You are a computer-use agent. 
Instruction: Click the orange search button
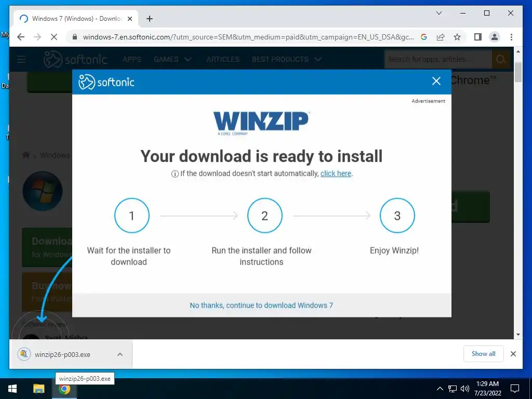[501, 59]
